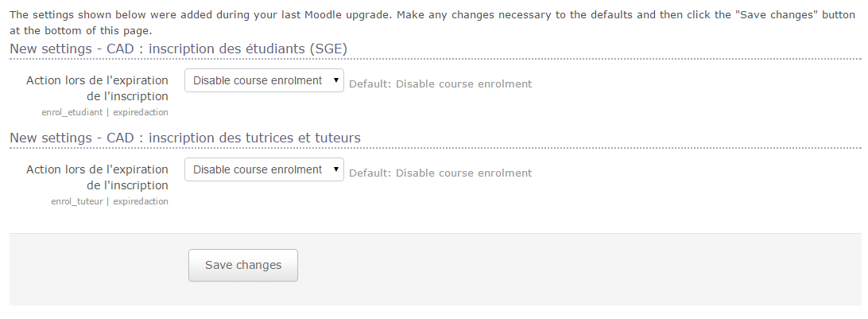The image size is (868, 319).
Task: Click the arrow on the étudiants enrolment dropdown
Action: [x=337, y=81]
